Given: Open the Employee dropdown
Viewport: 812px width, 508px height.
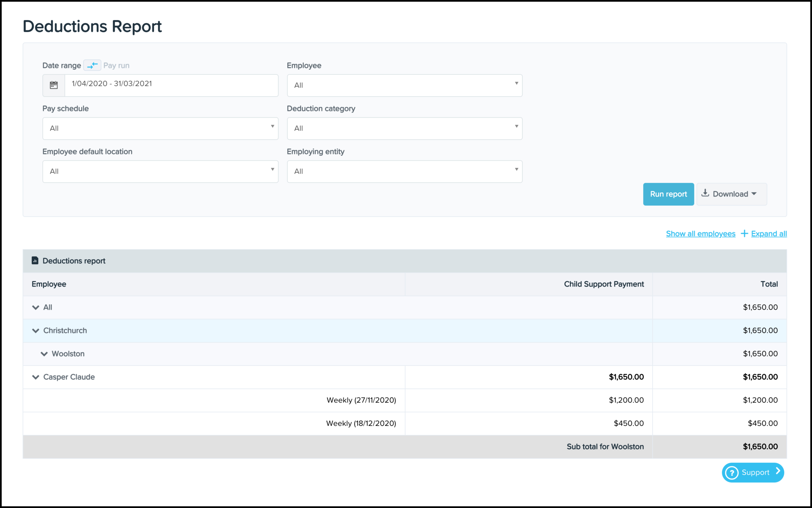Looking at the screenshot, I should (x=405, y=85).
